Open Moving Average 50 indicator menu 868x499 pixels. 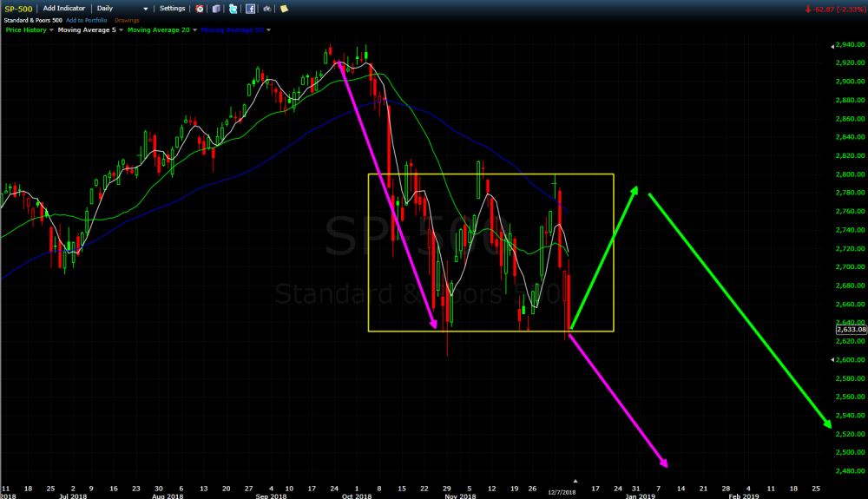[268, 30]
